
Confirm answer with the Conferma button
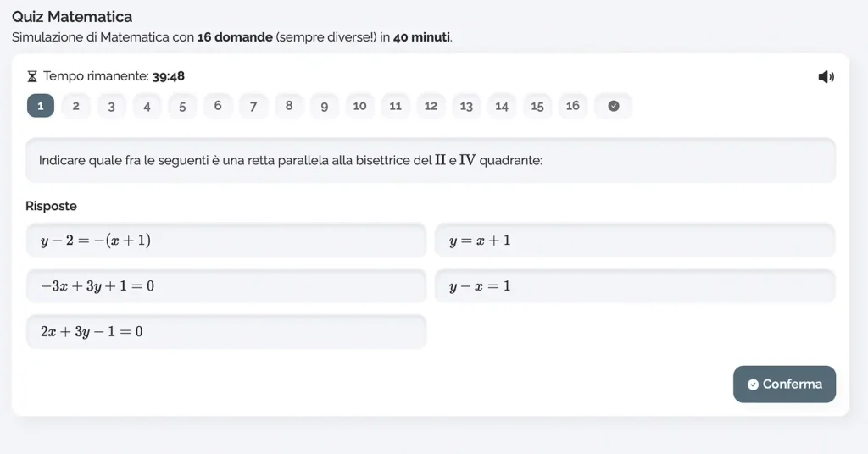click(x=784, y=385)
